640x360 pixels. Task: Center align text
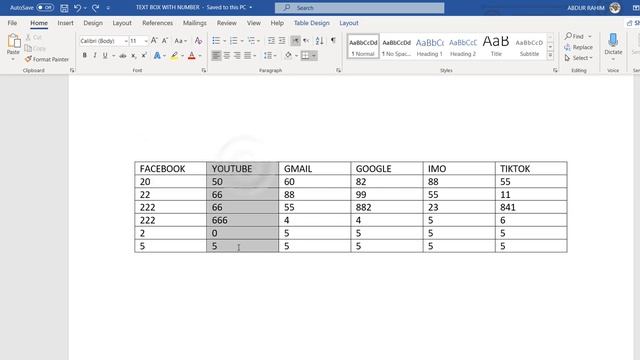(x=227, y=56)
